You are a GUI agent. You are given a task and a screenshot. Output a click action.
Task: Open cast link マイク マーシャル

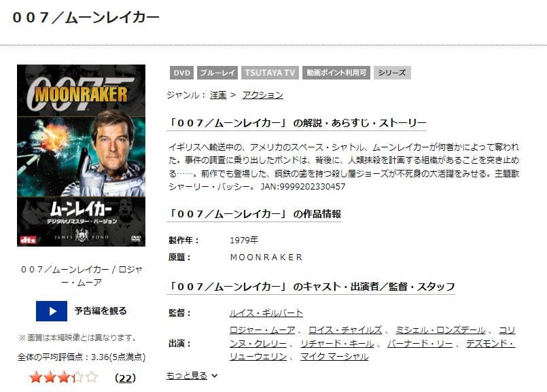click(x=334, y=357)
